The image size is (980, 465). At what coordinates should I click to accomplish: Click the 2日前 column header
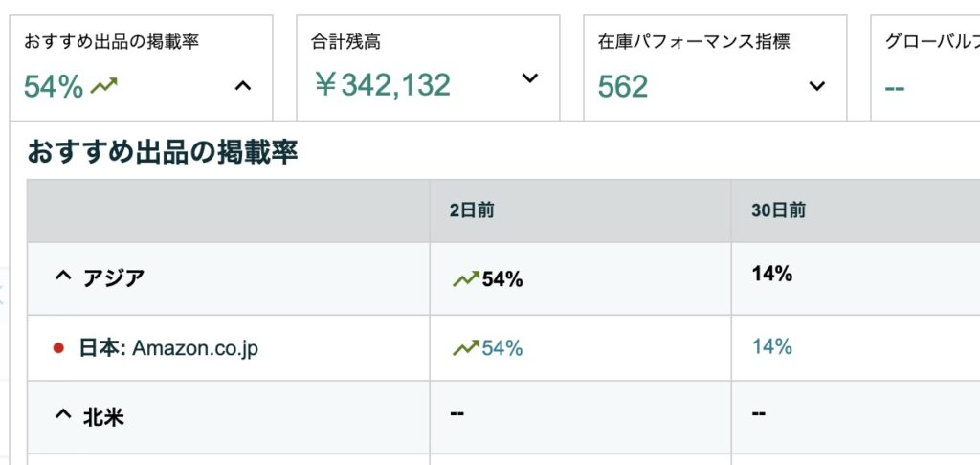click(x=472, y=210)
